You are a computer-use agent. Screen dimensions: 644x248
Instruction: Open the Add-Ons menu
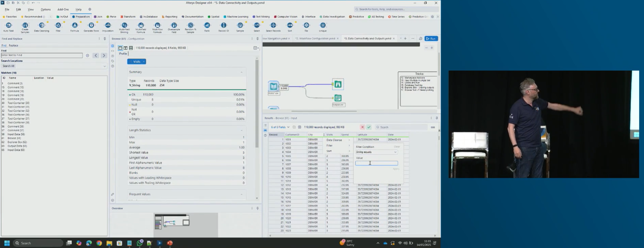[x=63, y=9]
